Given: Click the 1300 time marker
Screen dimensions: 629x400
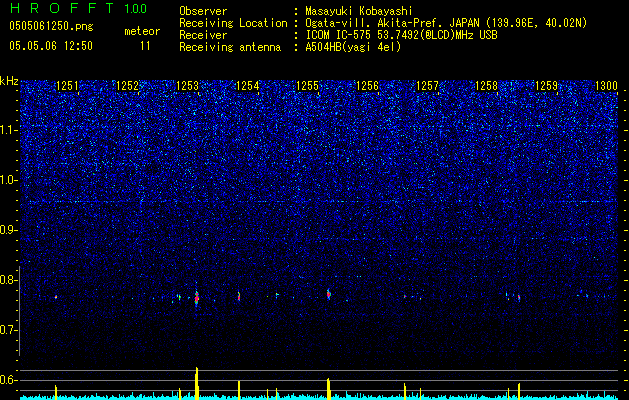Looking at the screenshot, I should click(606, 86).
